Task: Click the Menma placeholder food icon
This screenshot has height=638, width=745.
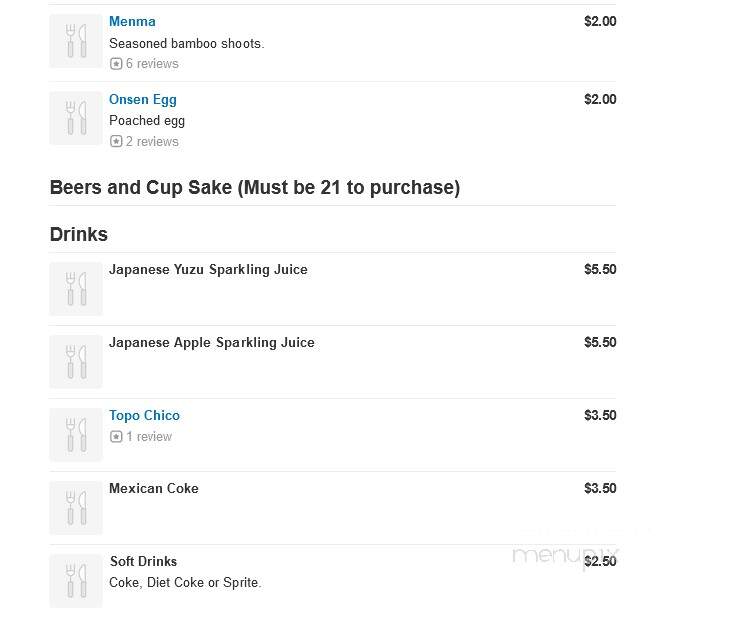Action: [76, 41]
